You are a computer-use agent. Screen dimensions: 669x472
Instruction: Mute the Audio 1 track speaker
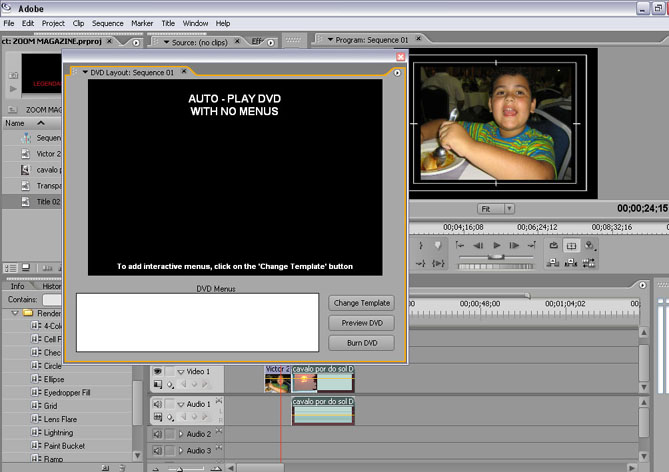[157, 404]
